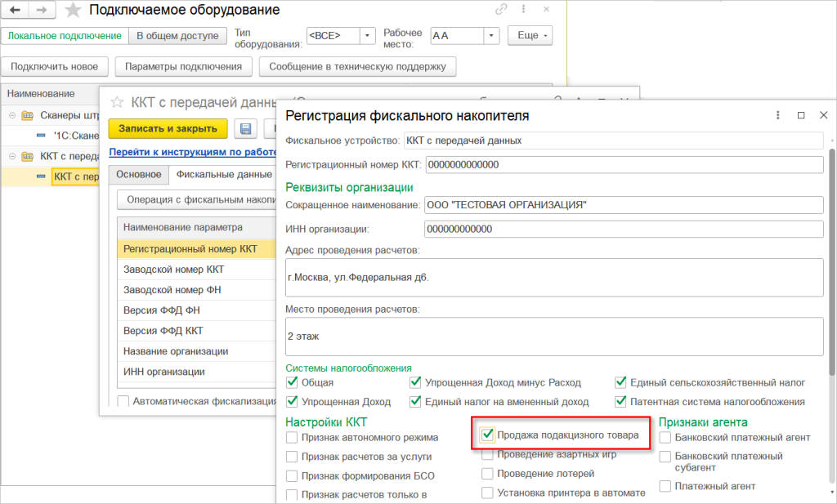
Task: Select Регистрационный номер ККТ parameter row
Action: click(x=196, y=249)
